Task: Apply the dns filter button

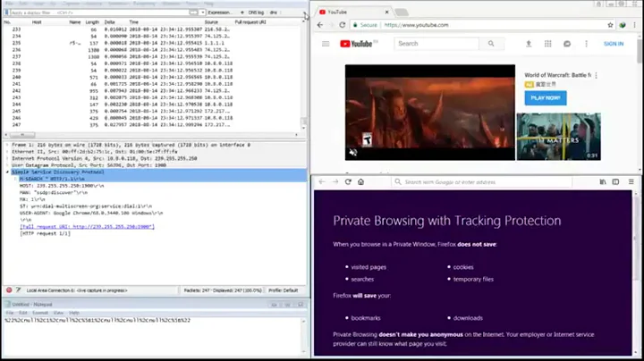Action: pos(273,13)
